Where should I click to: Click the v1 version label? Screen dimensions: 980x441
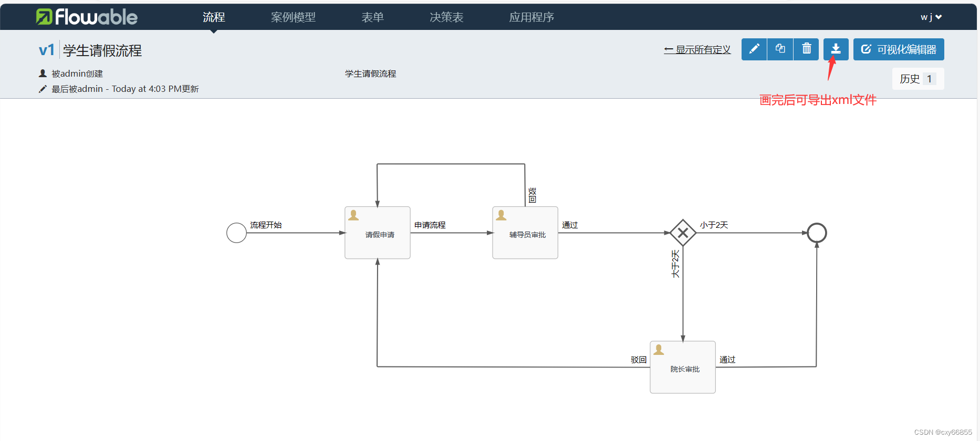[x=47, y=50]
